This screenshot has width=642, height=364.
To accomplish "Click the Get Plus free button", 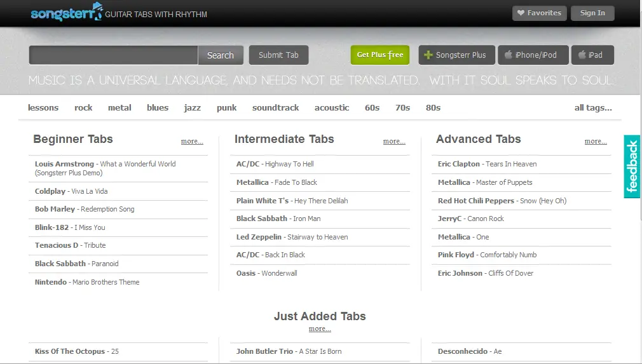I will click(x=380, y=55).
